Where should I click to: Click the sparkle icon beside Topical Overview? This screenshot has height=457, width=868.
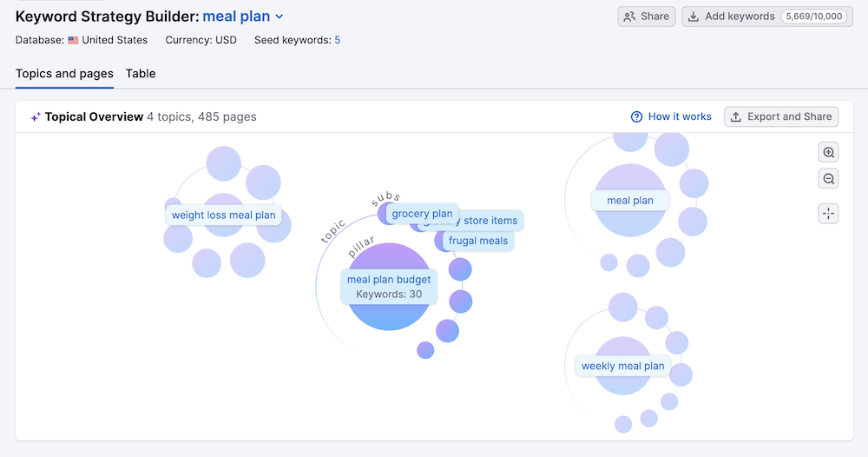36,117
